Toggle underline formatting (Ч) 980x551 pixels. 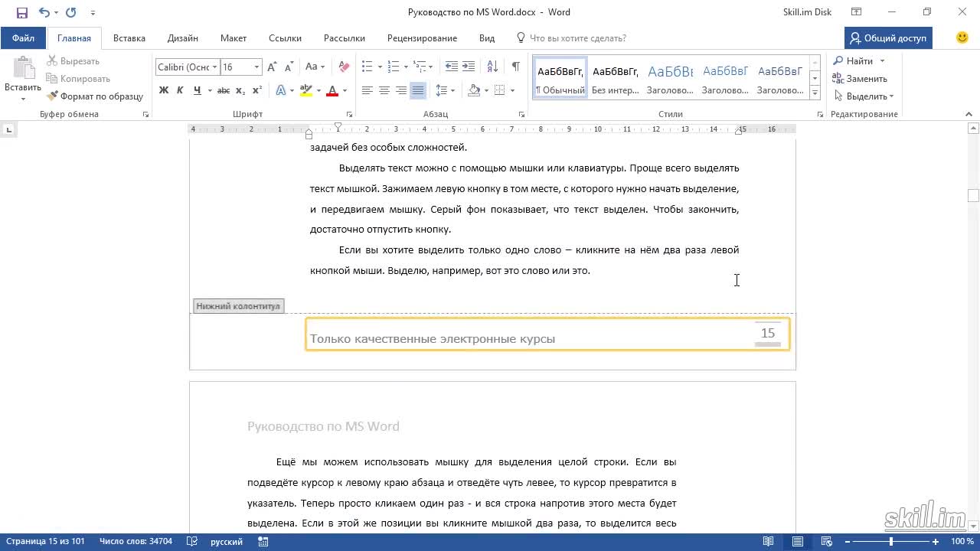point(198,90)
